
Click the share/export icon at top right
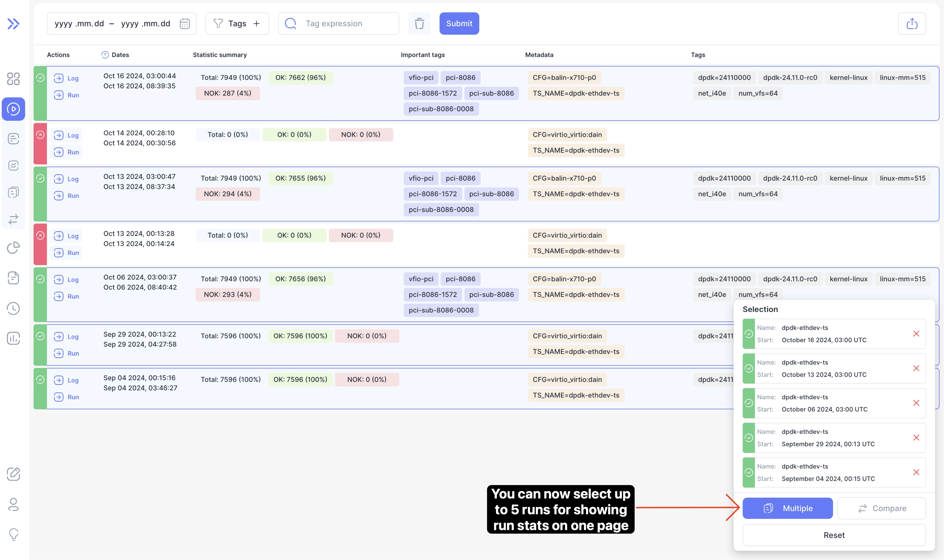click(912, 24)
